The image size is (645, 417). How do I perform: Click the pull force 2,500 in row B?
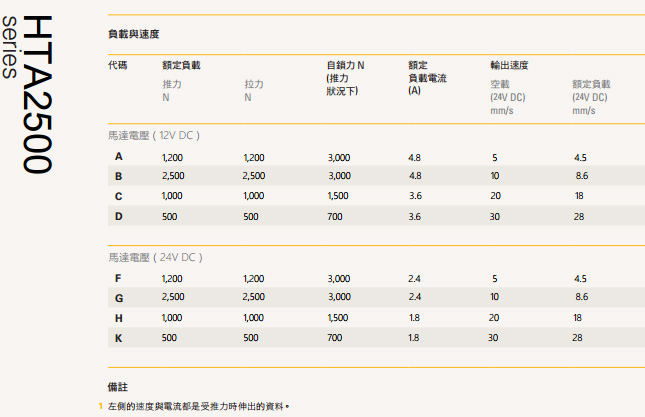coord(254,176)
